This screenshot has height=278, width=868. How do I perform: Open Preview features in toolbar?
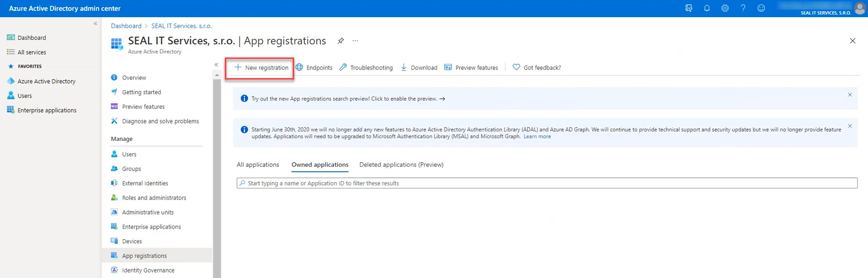tap(471, 67)
